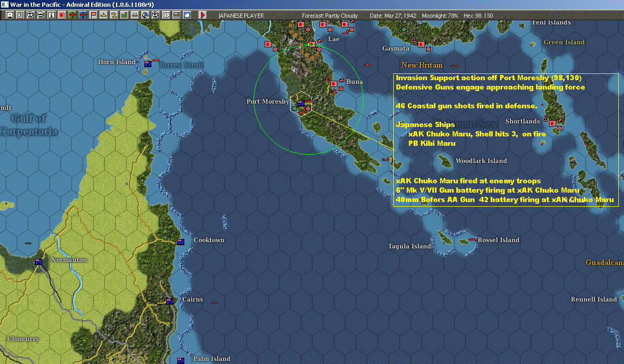
Task: Click the Port Moresby map label
Action: tap(267, 102)
